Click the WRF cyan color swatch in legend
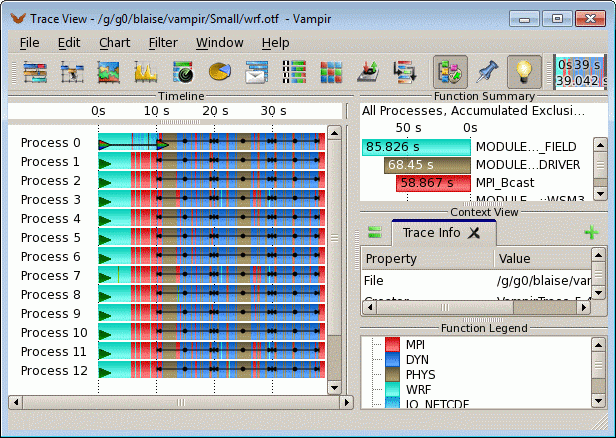This screenshot has height=438, width=616. tap(392, 390)
